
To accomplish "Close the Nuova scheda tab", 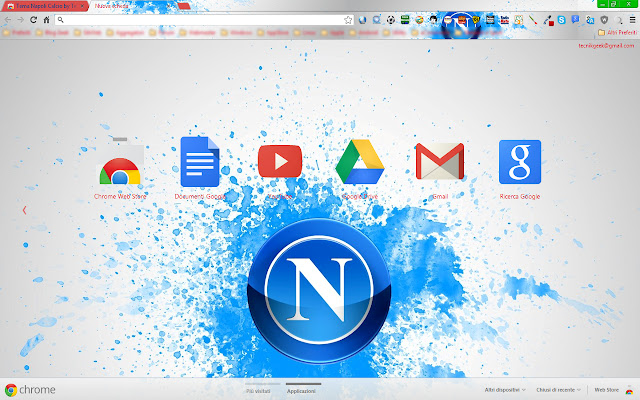I will click(x=168, y=6).
